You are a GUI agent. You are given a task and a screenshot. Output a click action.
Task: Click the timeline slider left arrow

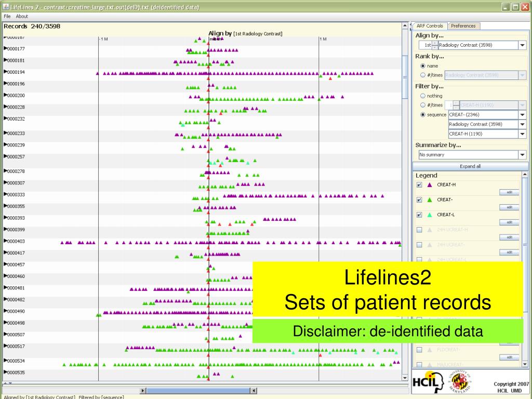tap(143, 391)
